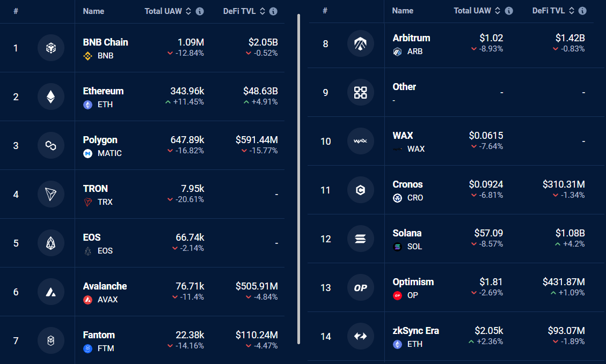Viewport: 606px width, 364px height.
Task: Sort left table by Total UAW
Action: (x=188, y=11)
